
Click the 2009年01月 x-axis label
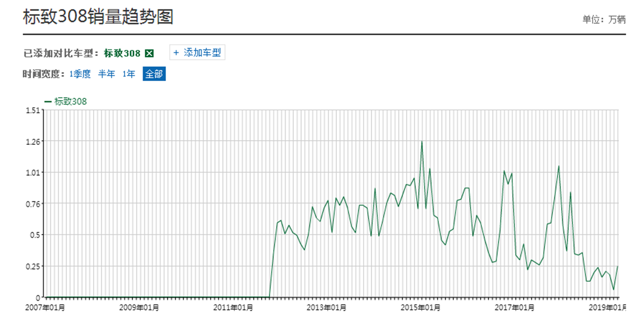point(140,308)
